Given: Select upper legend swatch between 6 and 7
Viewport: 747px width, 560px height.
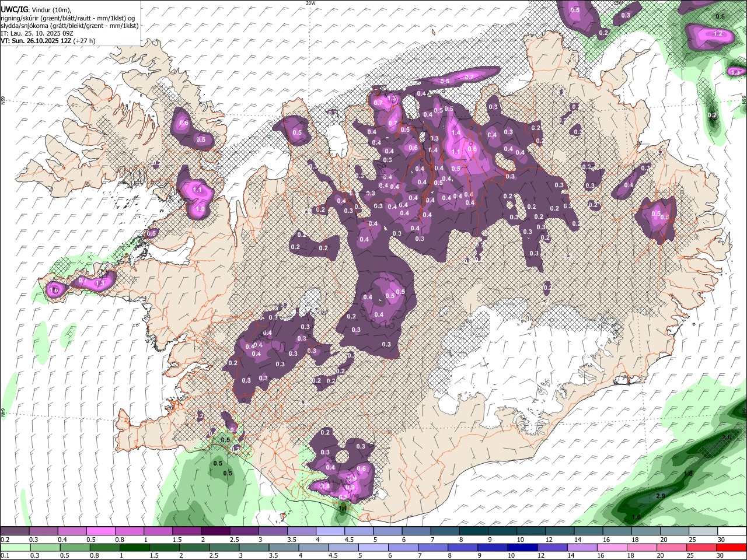Looking at the screenshot, I should tap(416, 531).
